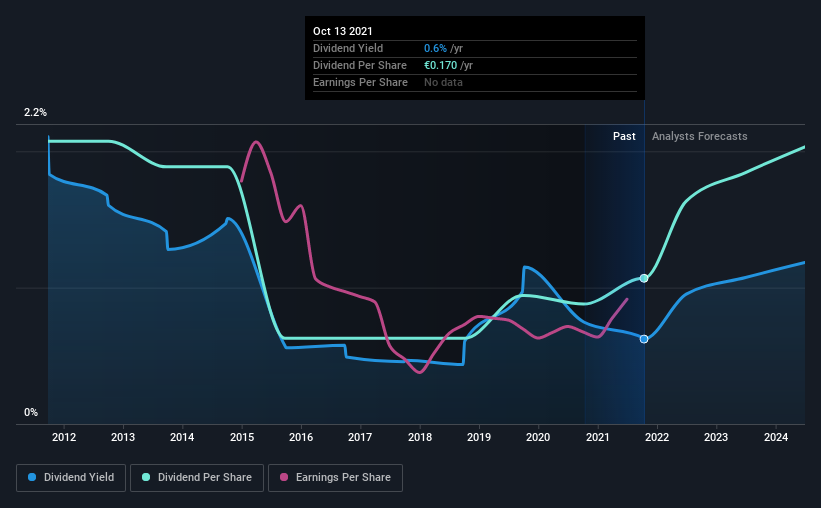This screenshot has width=821, height=508.
Task: Click the 2018 x-axis label
Action: (420, 437)
